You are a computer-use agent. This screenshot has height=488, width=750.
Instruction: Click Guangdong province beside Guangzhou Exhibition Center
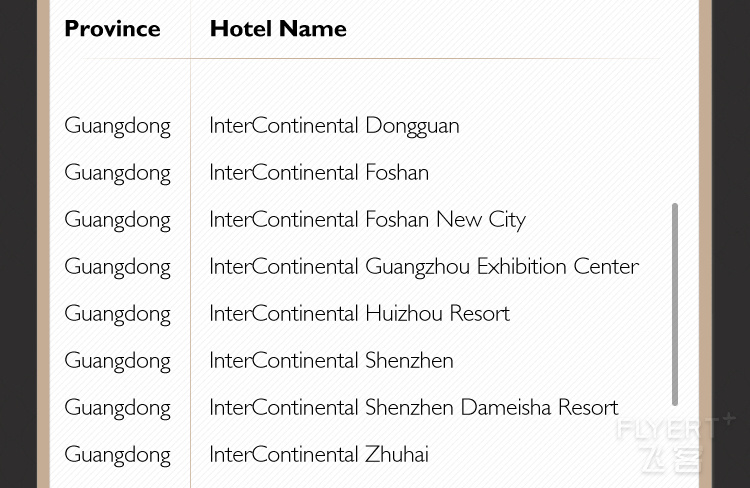tap(118, 267)
